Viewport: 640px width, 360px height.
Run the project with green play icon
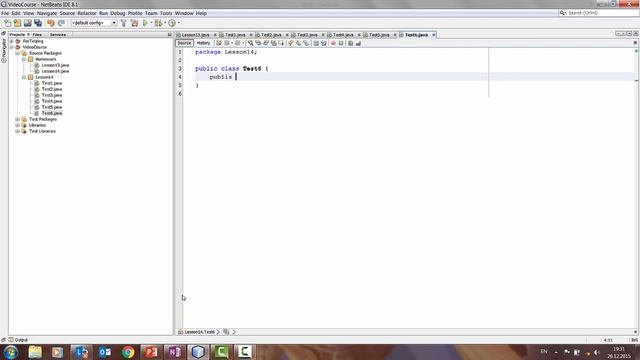[145, 23]
